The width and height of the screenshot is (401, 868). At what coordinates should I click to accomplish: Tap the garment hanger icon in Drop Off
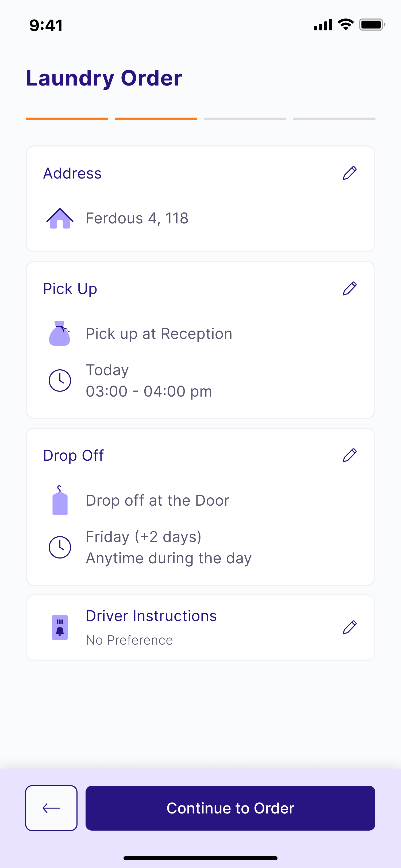tap(60, 500)
